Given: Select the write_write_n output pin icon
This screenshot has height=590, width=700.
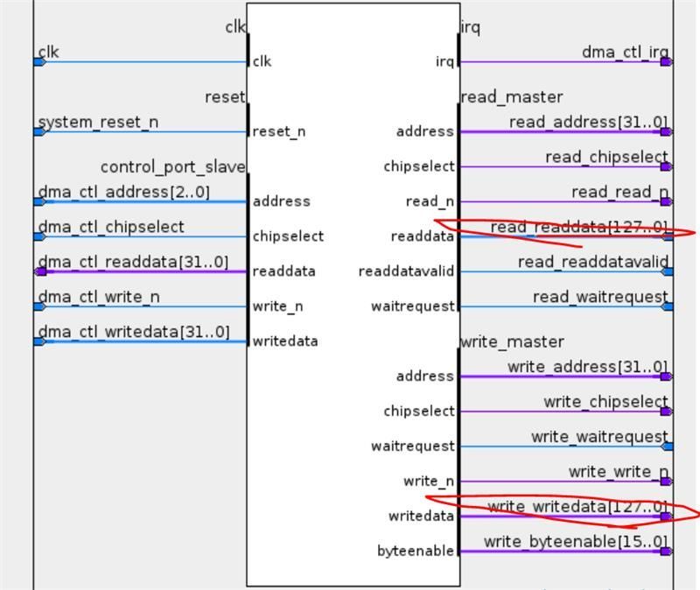Looking at the screenshot, I should pos(667,481).
